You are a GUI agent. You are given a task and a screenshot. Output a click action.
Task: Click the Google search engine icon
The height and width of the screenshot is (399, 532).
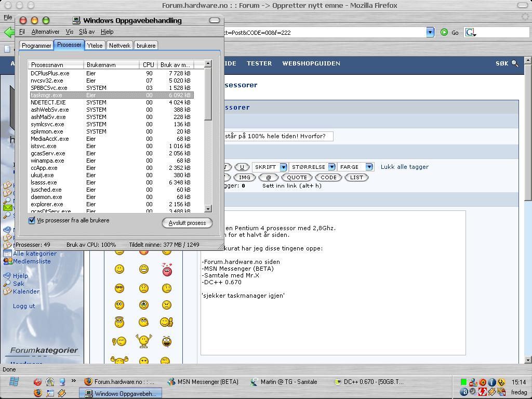coord(470,32)
